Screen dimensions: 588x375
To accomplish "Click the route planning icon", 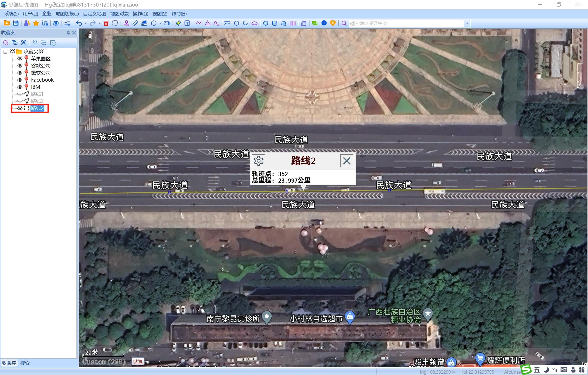I will pos(45,23).
